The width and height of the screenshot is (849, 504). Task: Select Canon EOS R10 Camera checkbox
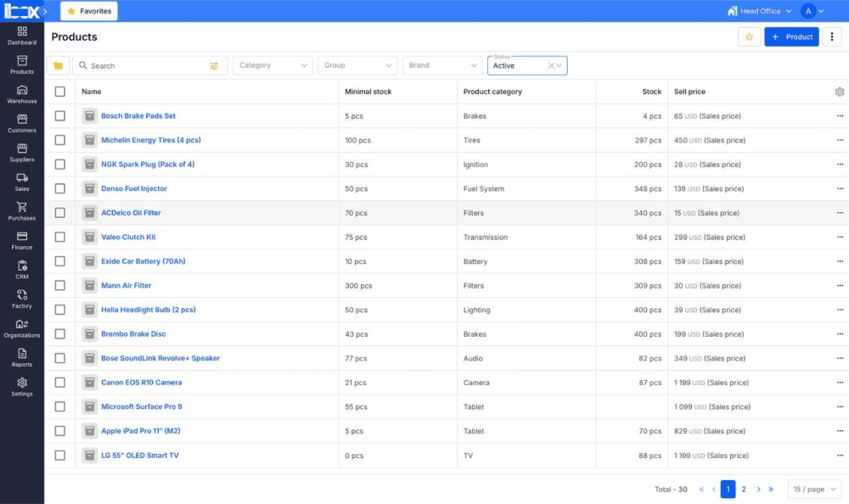pyautogui.click(x=60, y=382)
